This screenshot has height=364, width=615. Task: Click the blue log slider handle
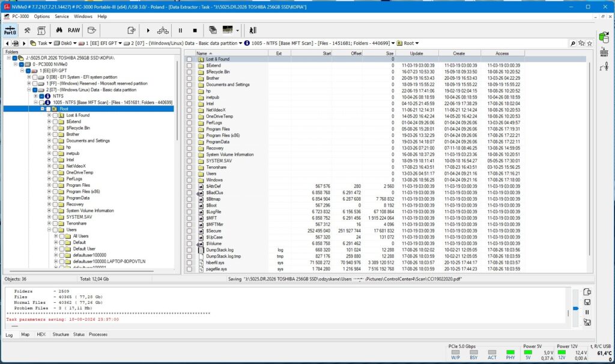click(x=575, y=309)
